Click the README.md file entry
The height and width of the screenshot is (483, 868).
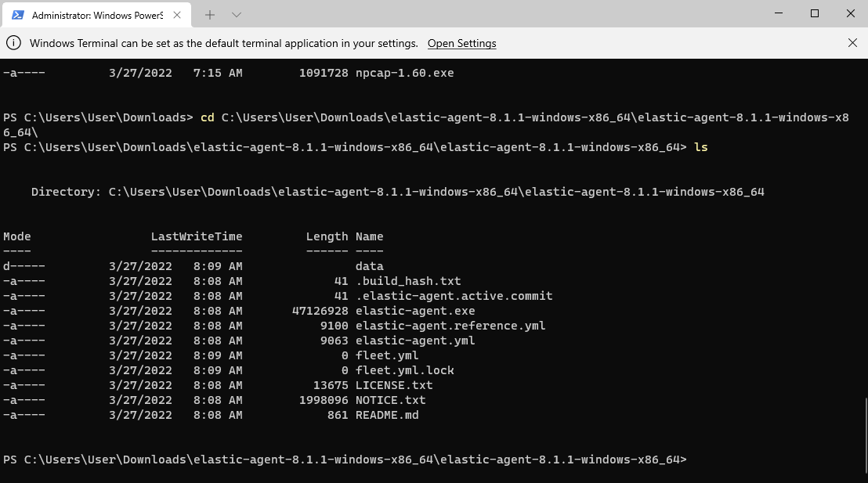387,415
